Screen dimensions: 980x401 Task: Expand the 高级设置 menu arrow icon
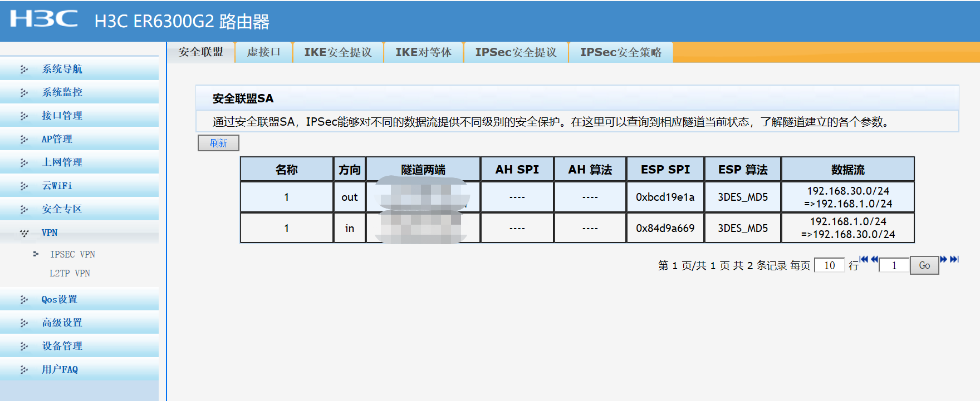click(x=24, y=323)
